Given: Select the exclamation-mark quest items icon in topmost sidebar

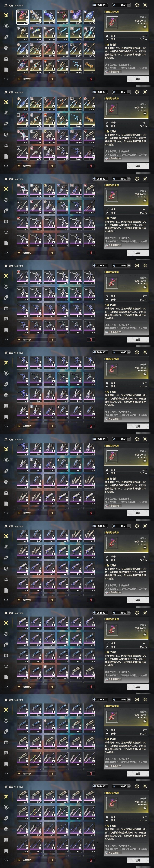Looking at the screenshot, I should coord(6,69).
